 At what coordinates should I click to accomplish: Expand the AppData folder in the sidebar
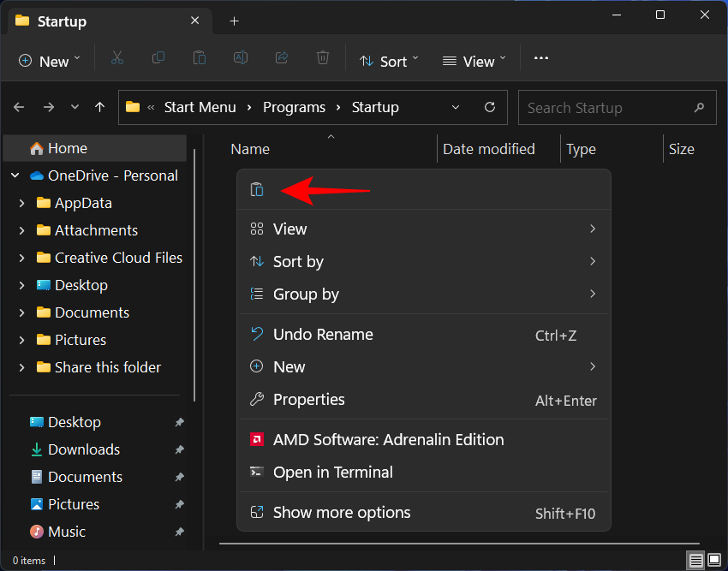click(22, 203)
